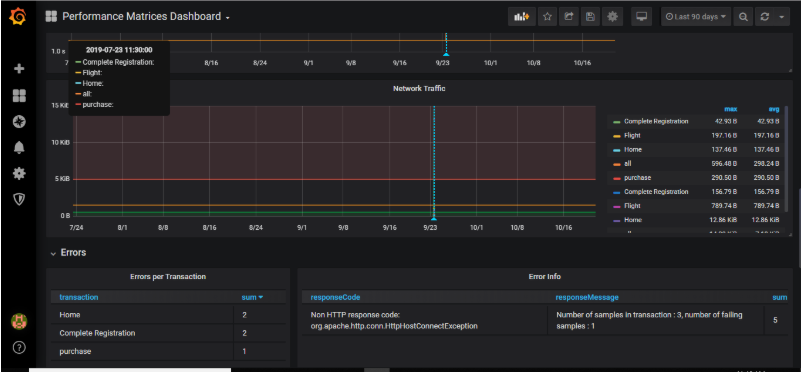Sort legend by max column
The image size is (802, 375).
730,109
